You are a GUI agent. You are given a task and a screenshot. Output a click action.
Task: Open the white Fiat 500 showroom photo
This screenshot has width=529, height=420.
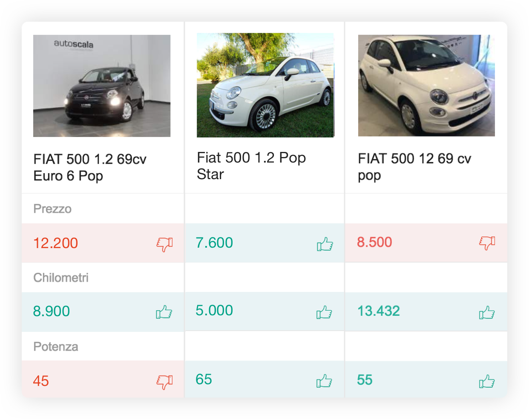click(x=426, y=86)
